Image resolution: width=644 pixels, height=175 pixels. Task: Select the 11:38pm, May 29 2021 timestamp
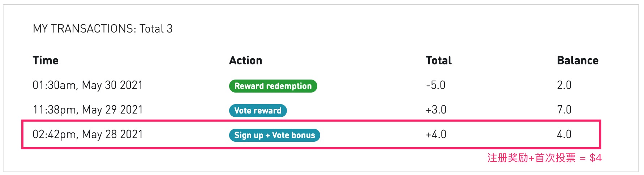(x=88, y=110)
